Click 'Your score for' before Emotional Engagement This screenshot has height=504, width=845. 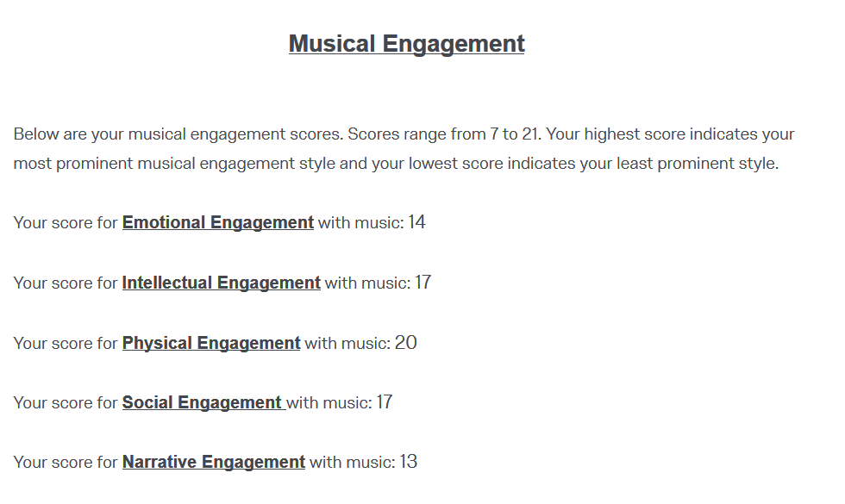click(x=66, y=222)
